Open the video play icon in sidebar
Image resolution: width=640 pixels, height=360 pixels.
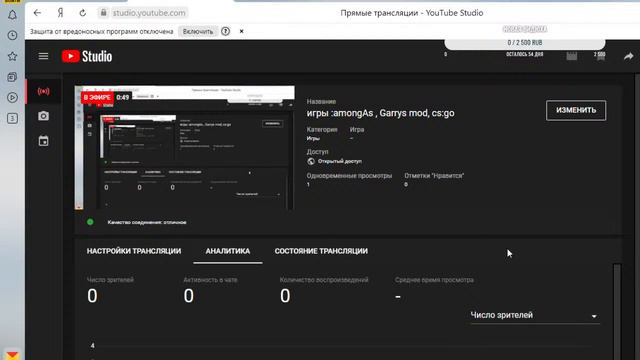(12, 98)
